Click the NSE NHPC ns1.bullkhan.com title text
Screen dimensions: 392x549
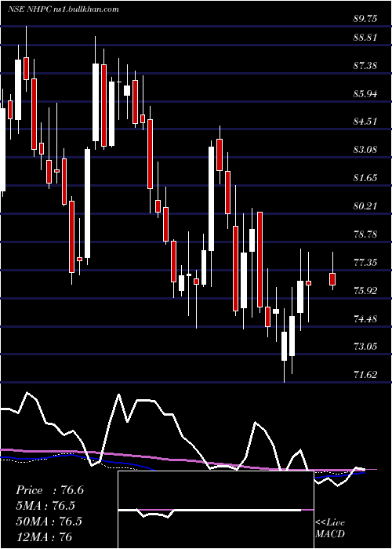click(x=64, y=9)
